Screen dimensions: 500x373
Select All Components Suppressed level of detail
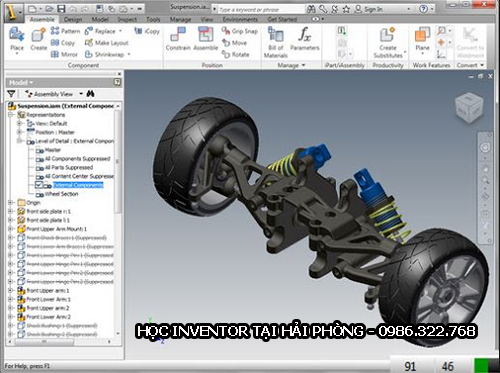[77, 158]
